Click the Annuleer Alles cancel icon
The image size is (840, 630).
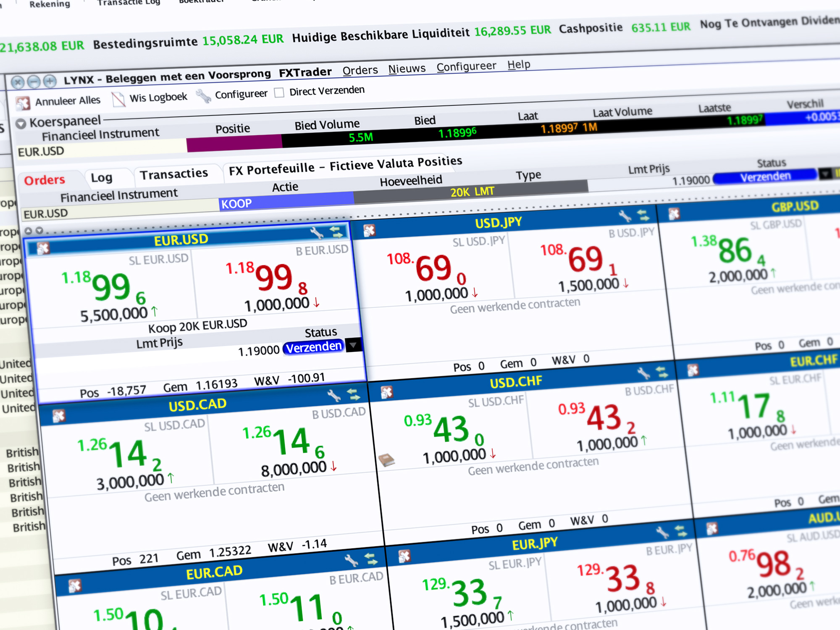tap(23, 103)
